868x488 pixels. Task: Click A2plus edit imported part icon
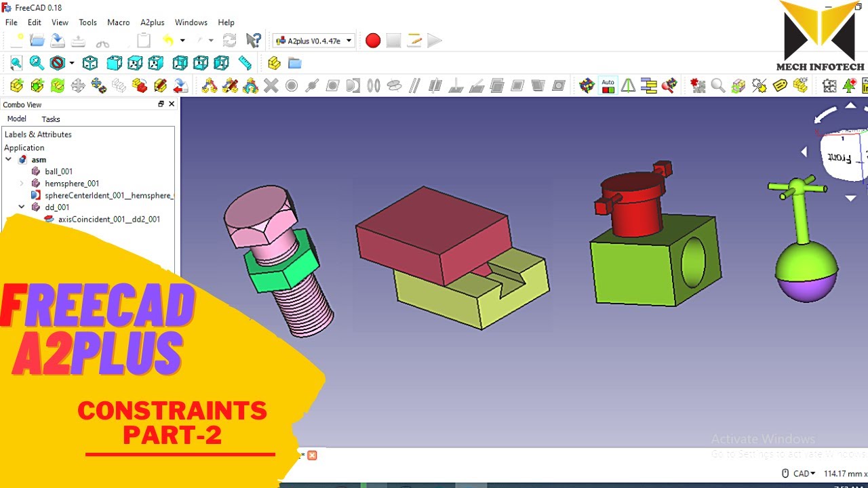click(161, 85)
